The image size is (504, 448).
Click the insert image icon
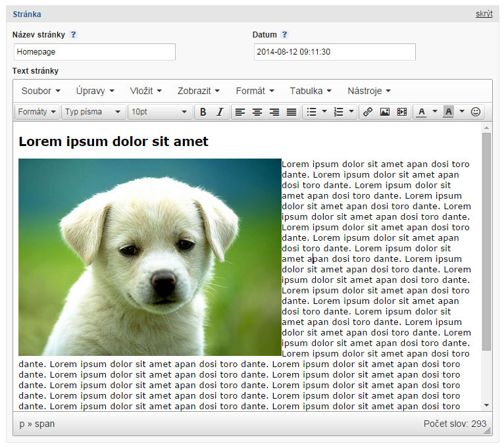tap(385, 112)
